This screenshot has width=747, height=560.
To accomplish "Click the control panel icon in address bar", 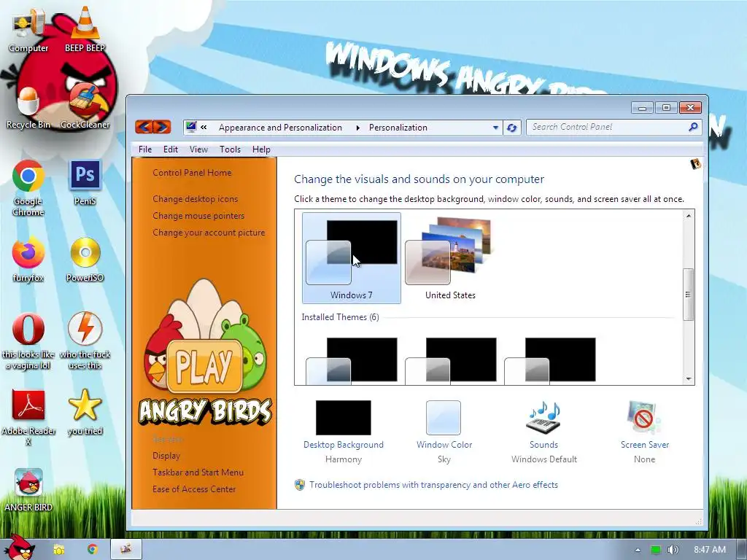I will [191, 127].
